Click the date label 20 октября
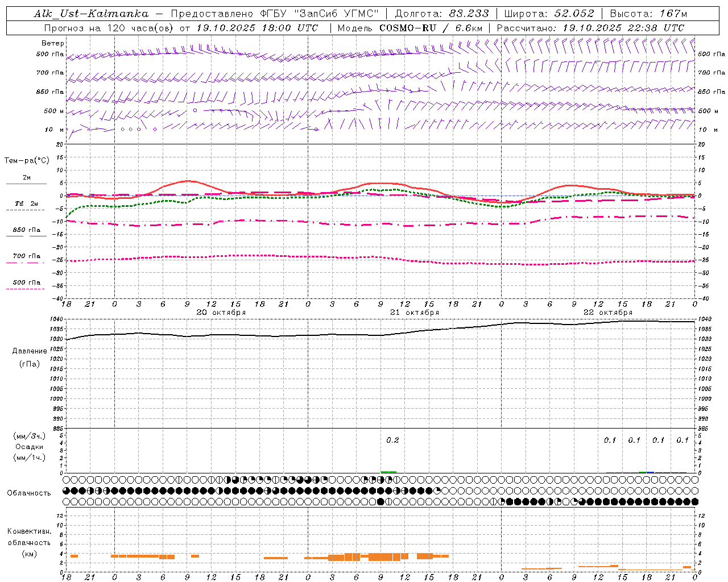 (221, 313)
